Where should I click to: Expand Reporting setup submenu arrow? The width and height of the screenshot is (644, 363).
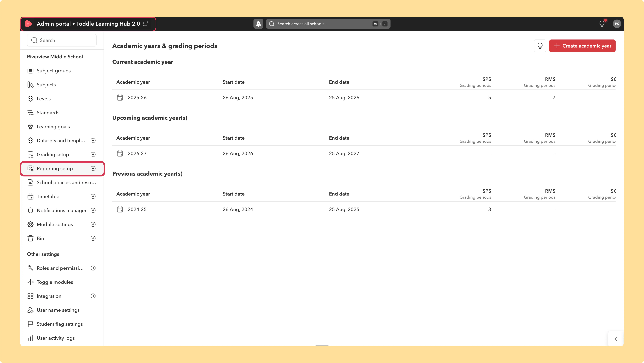point(93,169)
